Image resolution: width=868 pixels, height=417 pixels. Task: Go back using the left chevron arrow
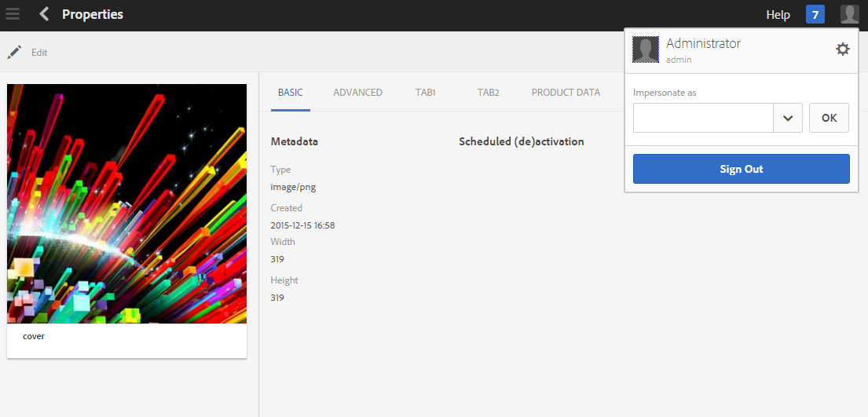click(x=44, y=14)
